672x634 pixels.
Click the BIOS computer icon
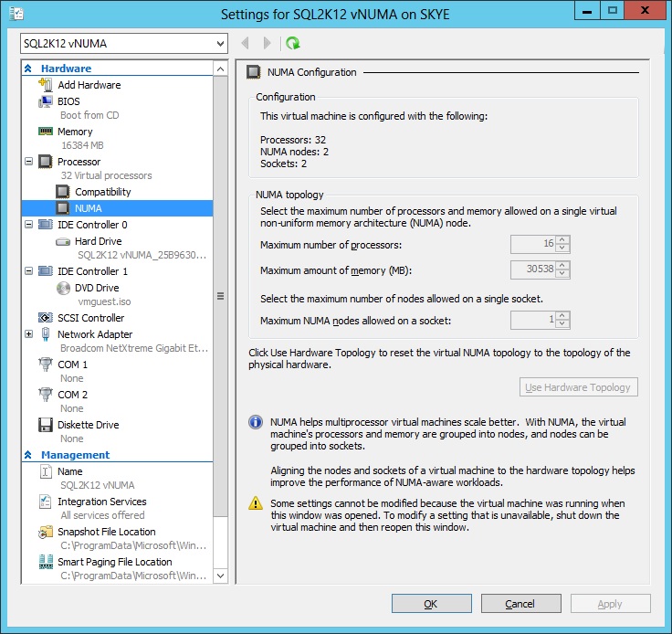click(46, 101)
